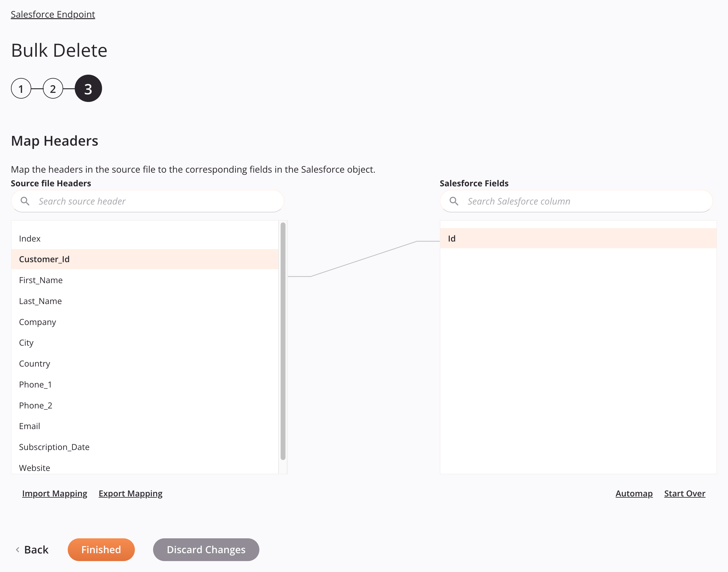Screen dimensions: 728x572
Task: Click step 1 circle indicator
Action: click(x=21, y=89)
